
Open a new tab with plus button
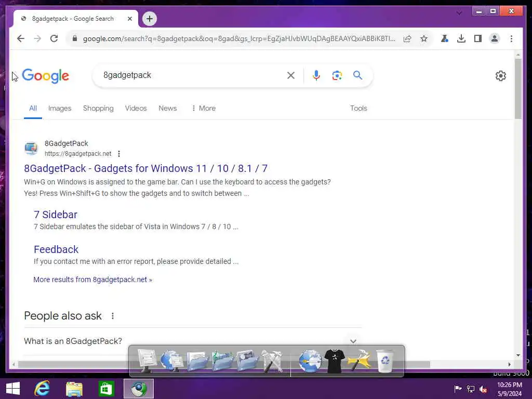point(149,19)
